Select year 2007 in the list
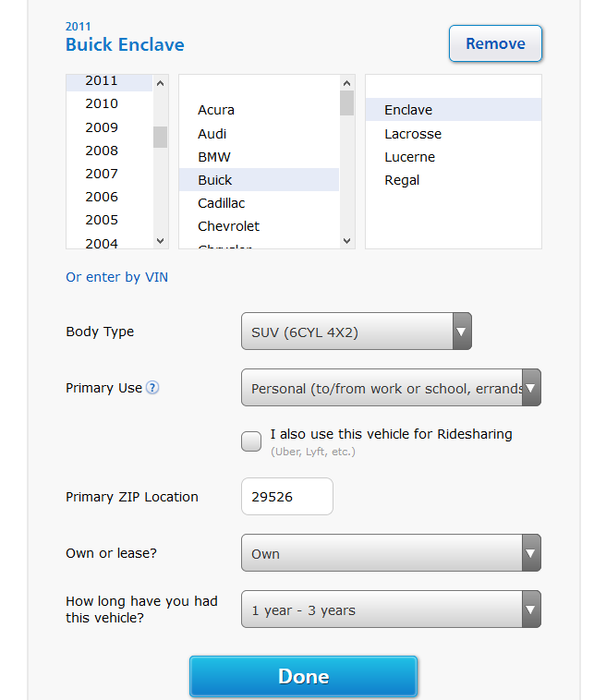Viewport: 606px width, 700px height. pyautogui.click(x=109, y=174)
